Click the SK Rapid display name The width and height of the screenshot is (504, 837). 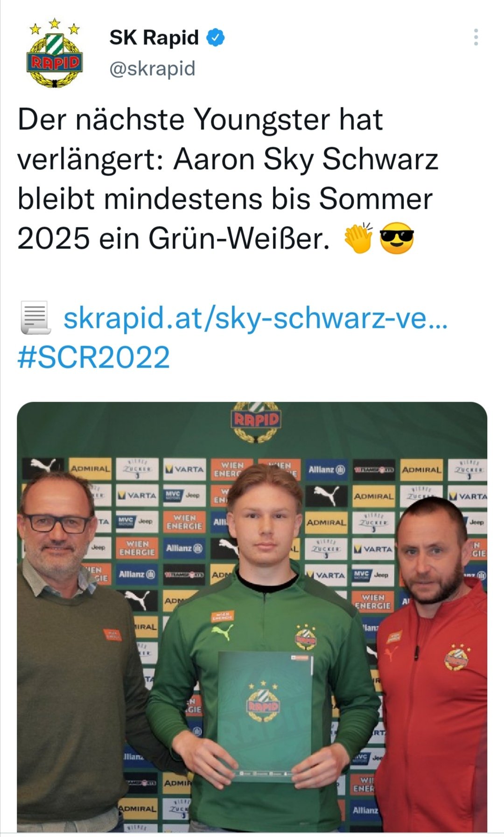tap(154, 37)
